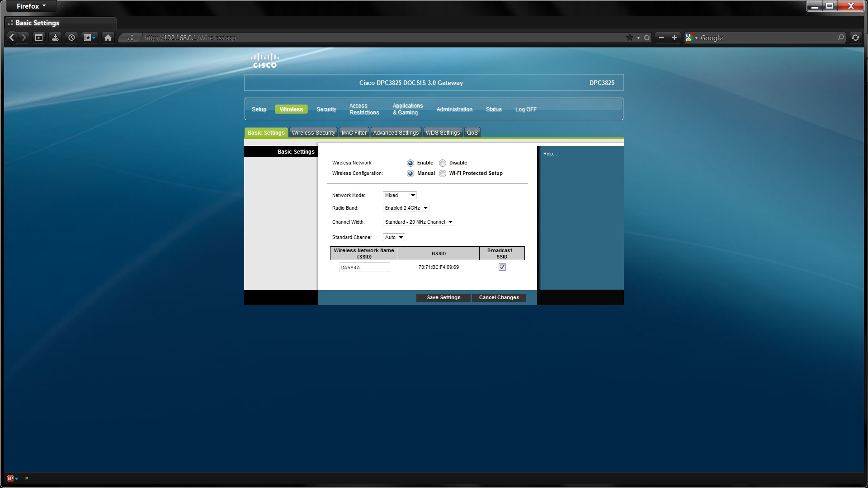Open the Administration section

454,109
